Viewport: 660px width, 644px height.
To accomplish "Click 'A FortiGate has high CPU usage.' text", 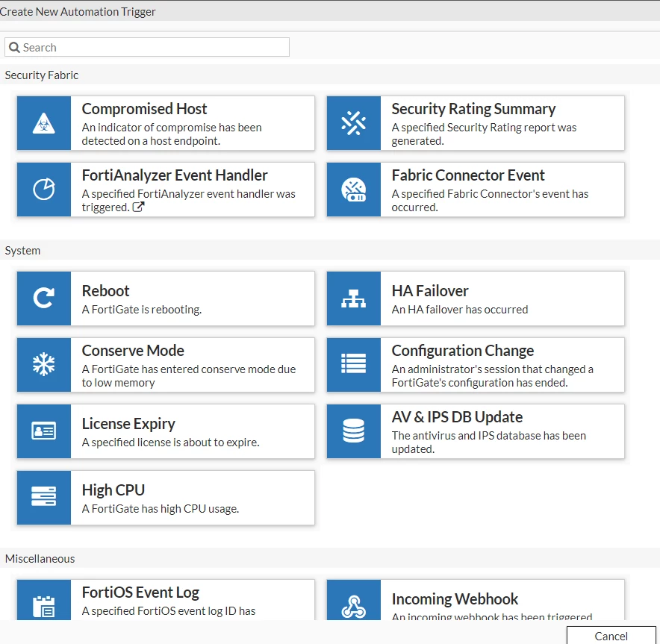I will point(161,509).
